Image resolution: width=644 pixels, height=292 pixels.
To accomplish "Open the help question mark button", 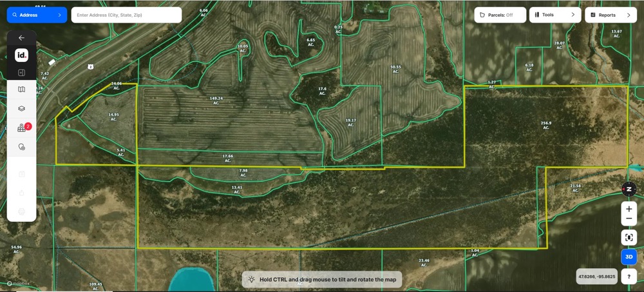I will click(x=629, y=277).
